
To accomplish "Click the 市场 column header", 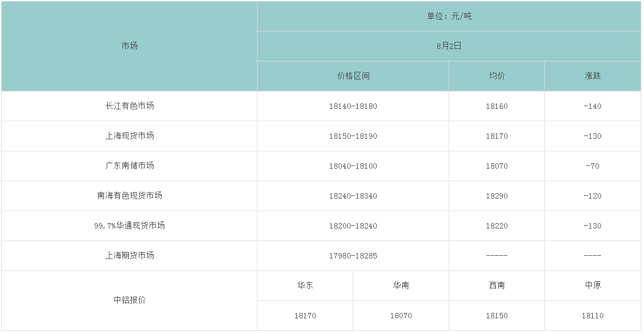I will pyautogui.click(x=130, y=46).
